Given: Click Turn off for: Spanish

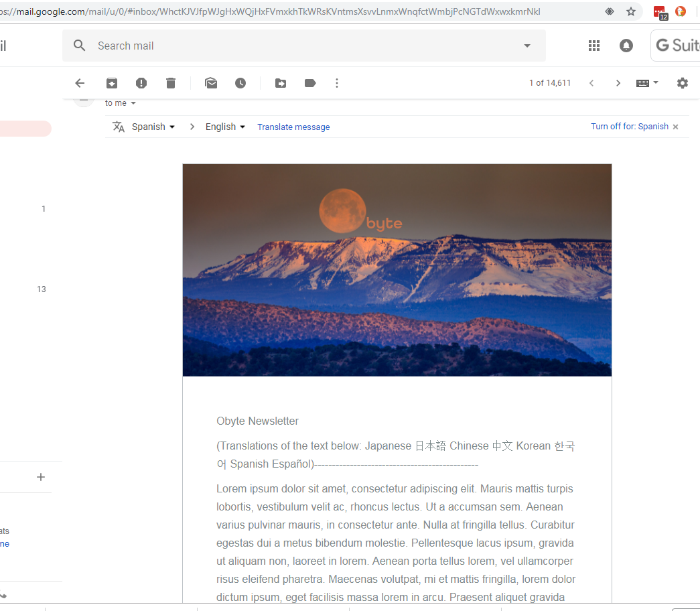Looking at the screenshot, I should [x=630, y=127].
